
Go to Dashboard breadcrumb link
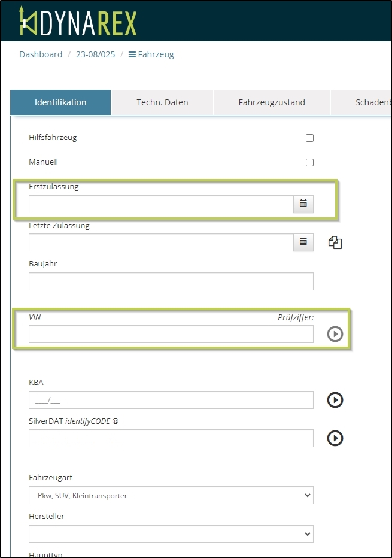coord(41,54)
